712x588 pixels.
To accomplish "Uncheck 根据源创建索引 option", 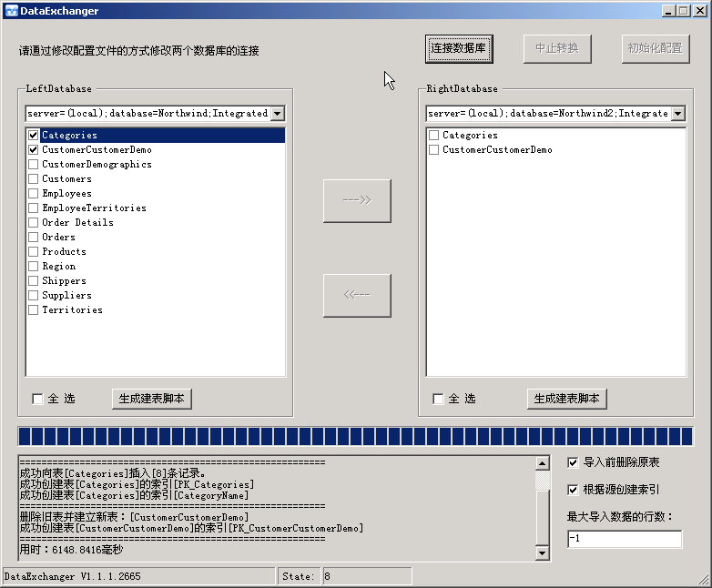I will [573, 490].
